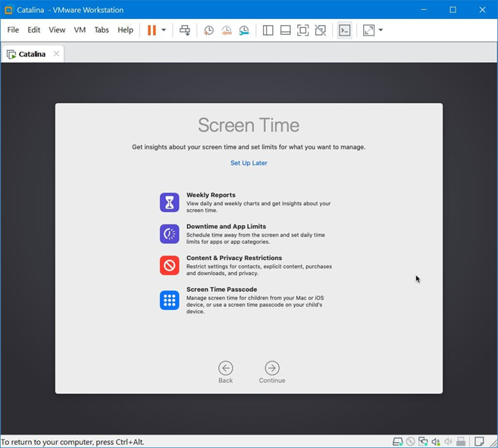Viewport: 498px width, 448px height.
Task: Open the File menu
Action: point(13,30)
